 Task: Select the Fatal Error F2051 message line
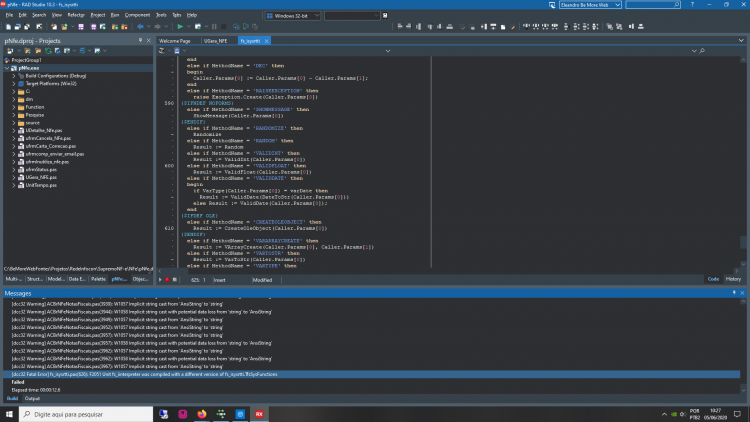coord(371,374)
